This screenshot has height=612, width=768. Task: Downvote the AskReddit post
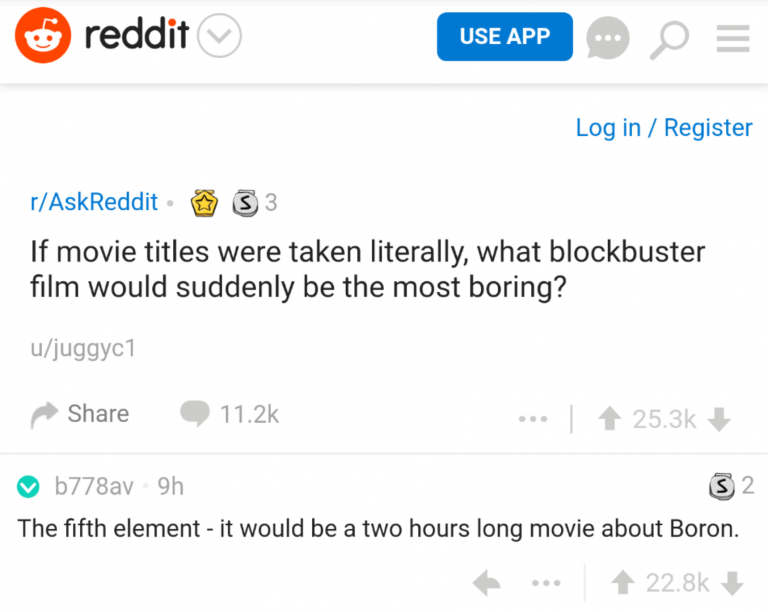pos(718,419)
